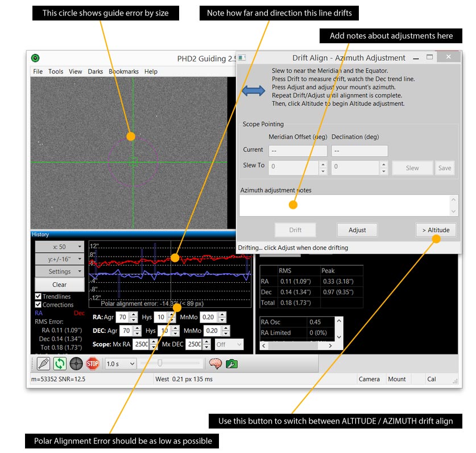
Task: Click the Mx RA value field 2500
Action: pyautogui.click(x=142, y=344)
